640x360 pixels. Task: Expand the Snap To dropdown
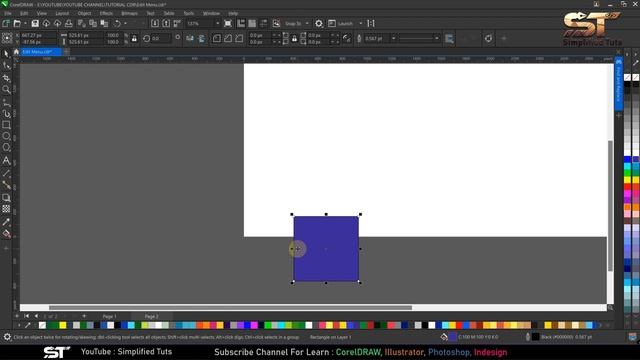[307, 24]
